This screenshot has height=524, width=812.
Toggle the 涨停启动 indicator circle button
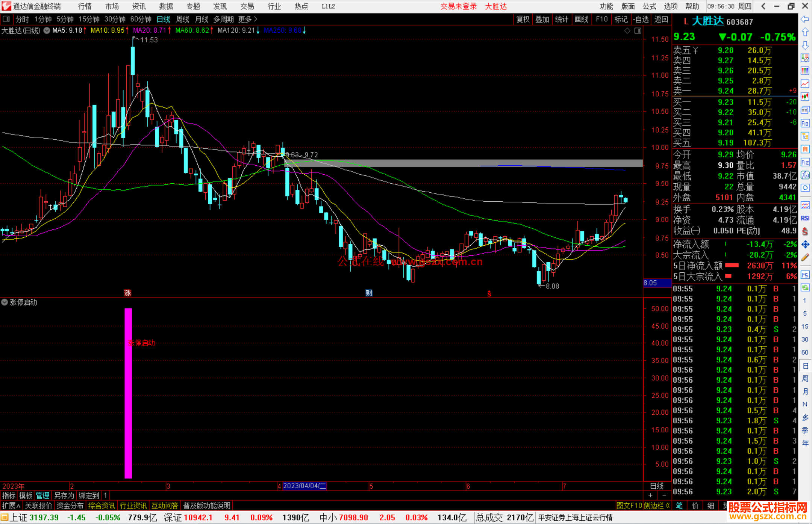pos(5,302)
